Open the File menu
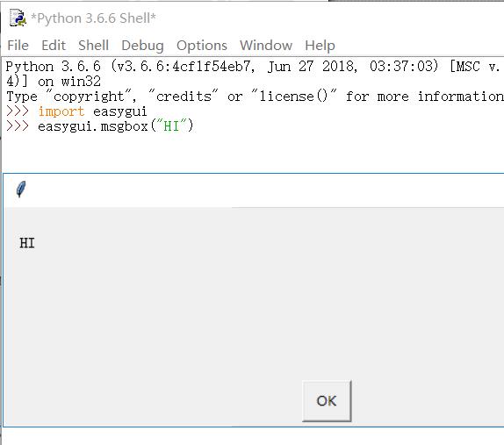This screenshot has height=445, width=504. click(x=18, y=46)
